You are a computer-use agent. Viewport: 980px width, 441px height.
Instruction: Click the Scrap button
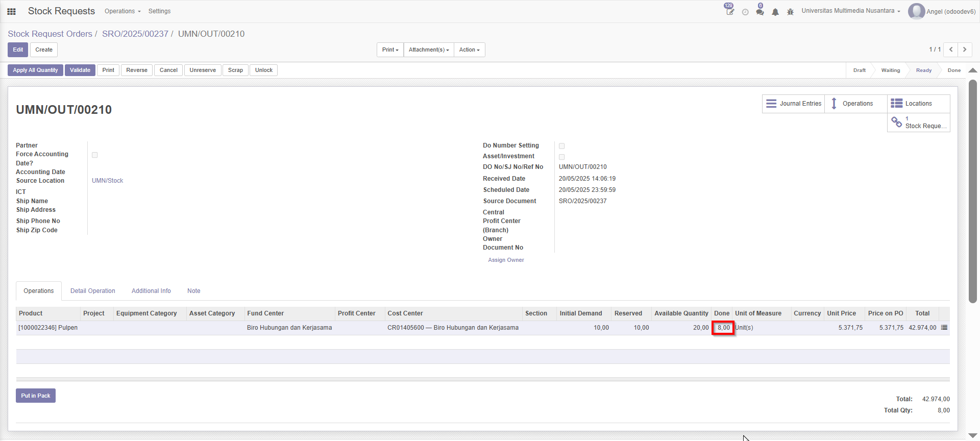235,70
